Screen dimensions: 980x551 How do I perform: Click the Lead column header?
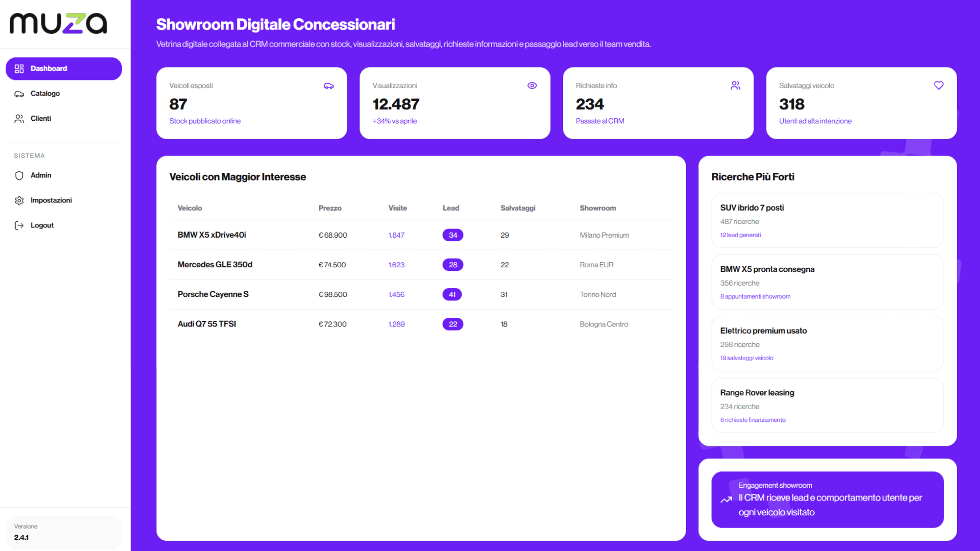[x=451, y=208]
